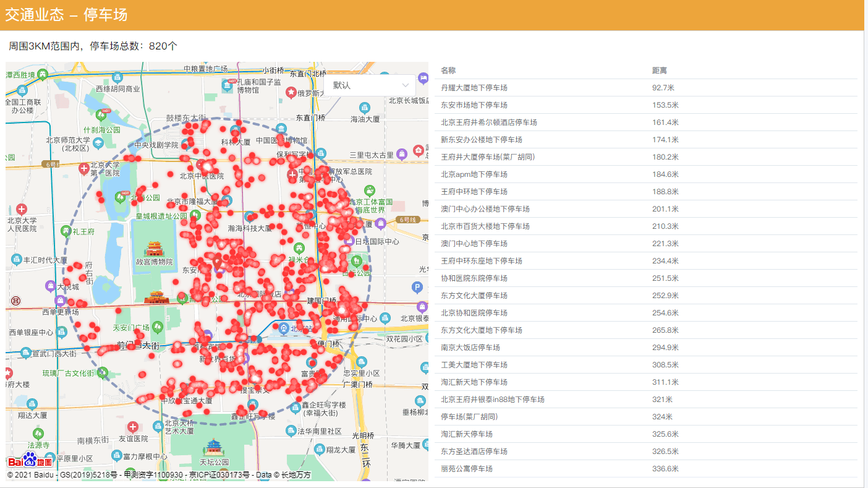Select 东安市场地下停车场 row

pyautogui.click(x=645, y=105)
